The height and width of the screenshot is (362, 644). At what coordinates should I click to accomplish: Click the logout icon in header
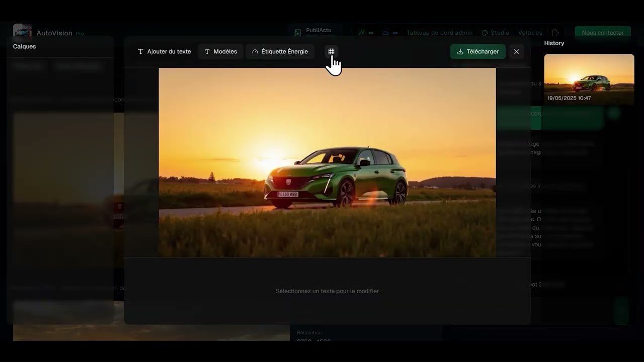pos(555,33)
